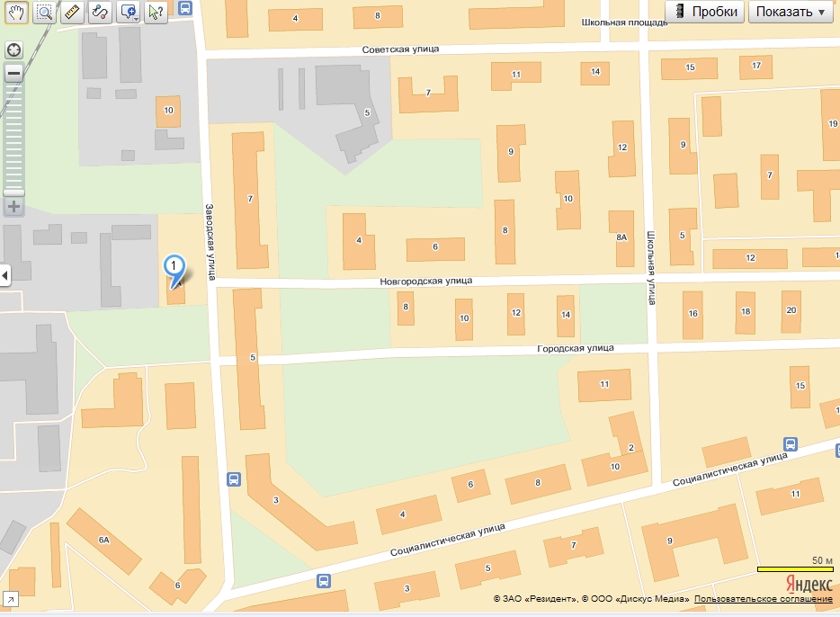Screen dimensions: 840x617
Task: Click the add placemark speech bubble tool
Action: 129,12
